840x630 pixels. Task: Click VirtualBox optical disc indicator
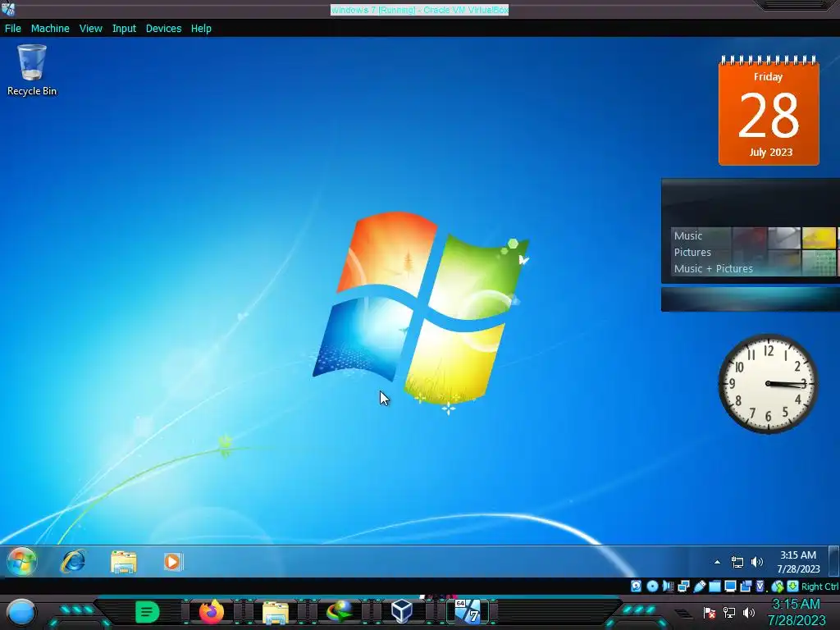click(652, 586)
